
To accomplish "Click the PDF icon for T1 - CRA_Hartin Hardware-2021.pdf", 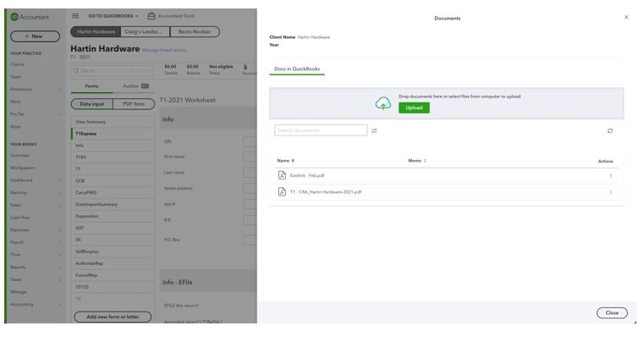I will 282,192.
